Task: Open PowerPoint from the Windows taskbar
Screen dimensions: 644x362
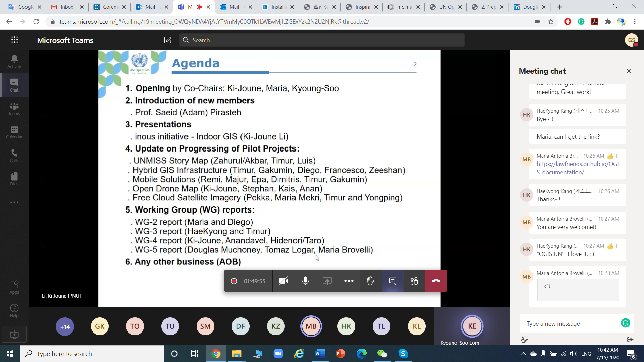Action: pos(340,354)
